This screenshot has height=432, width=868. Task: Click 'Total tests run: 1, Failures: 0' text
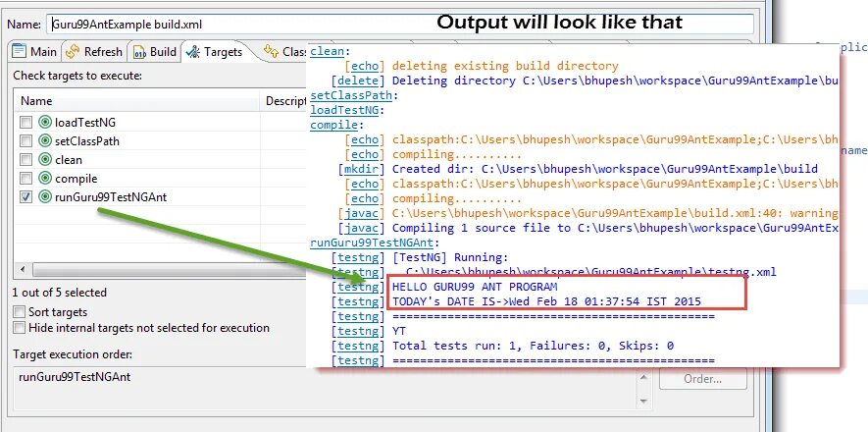(x=499, y=346)
